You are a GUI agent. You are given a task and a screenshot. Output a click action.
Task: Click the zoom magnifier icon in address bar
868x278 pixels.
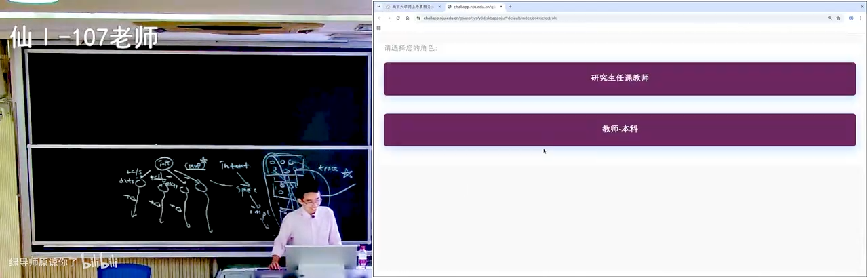829,18
